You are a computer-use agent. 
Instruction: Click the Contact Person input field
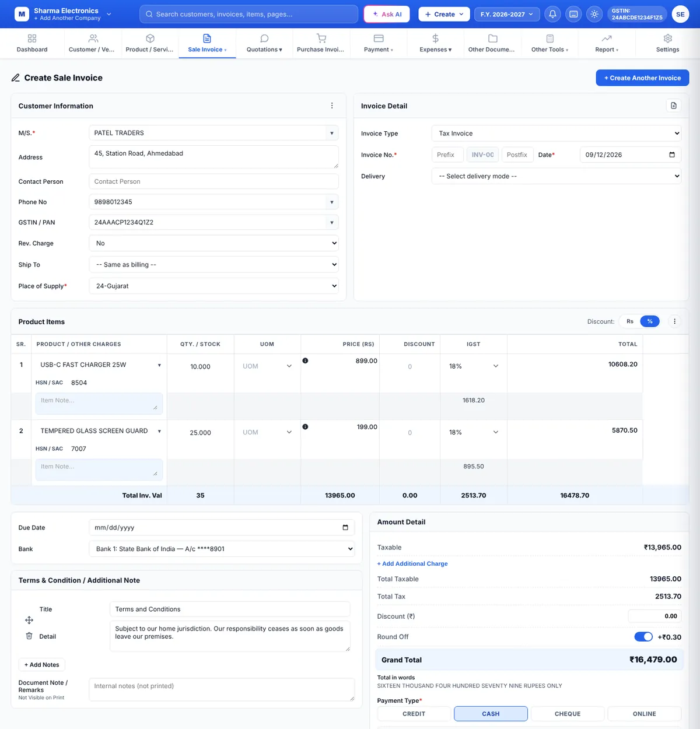pyautogui.click(x=213, y=181)
